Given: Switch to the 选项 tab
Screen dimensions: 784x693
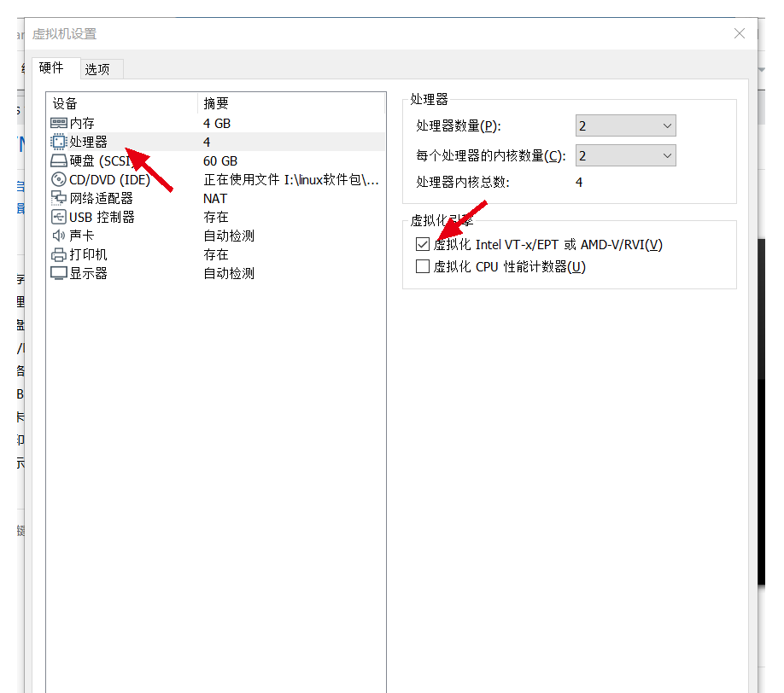Looking at the screenshot, I should click(x=101, y=68).
